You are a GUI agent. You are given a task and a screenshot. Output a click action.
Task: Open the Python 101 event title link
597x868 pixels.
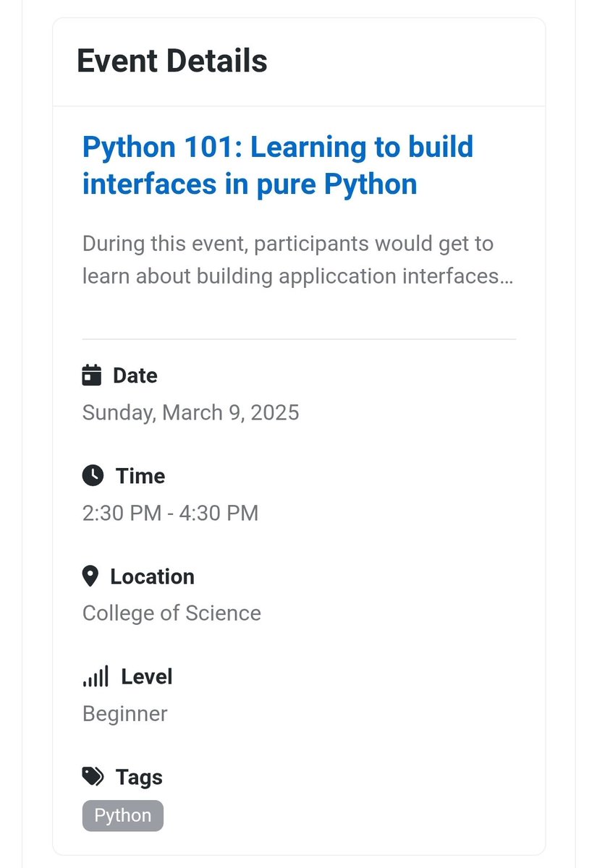click(x=278, y=166)
